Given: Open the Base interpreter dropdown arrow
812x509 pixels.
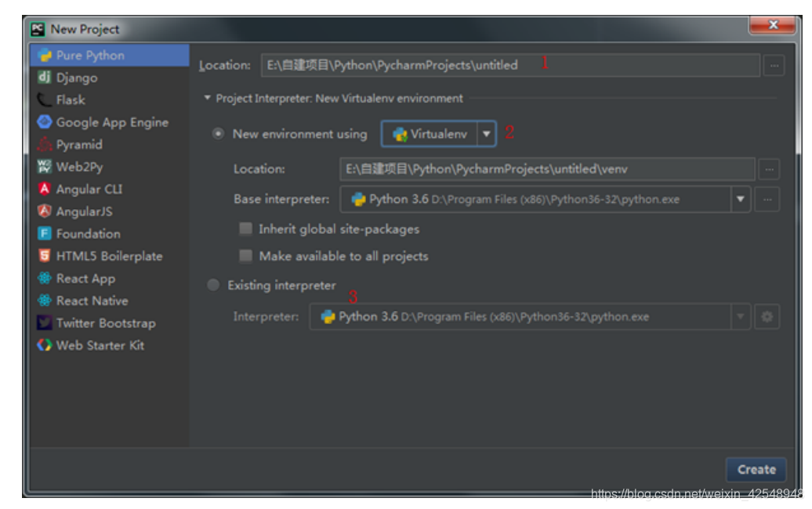Looking at the screenshot, I should click(741, 199).
